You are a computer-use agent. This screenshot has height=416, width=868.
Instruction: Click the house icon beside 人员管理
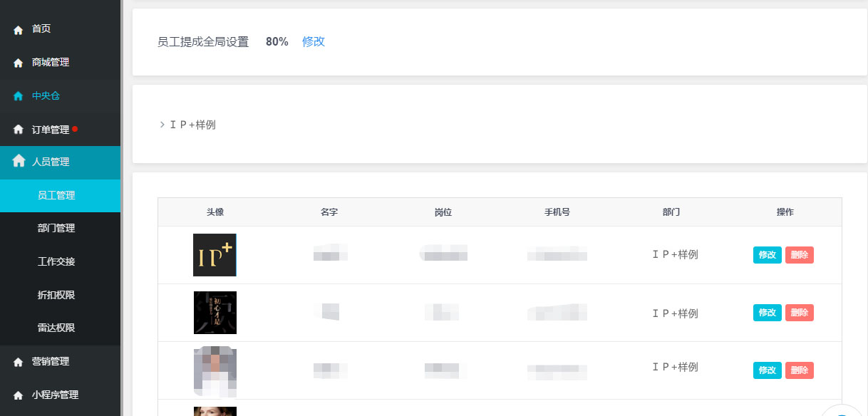[19, 161]
